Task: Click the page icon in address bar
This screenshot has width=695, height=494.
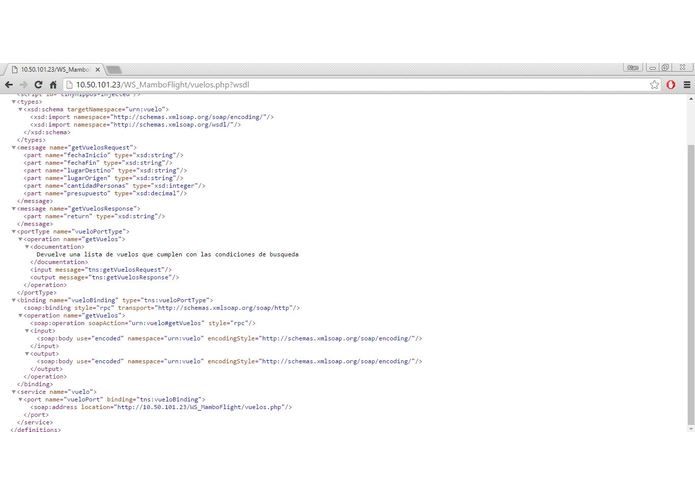Action: pyautogui.click(x=69, y=85)
